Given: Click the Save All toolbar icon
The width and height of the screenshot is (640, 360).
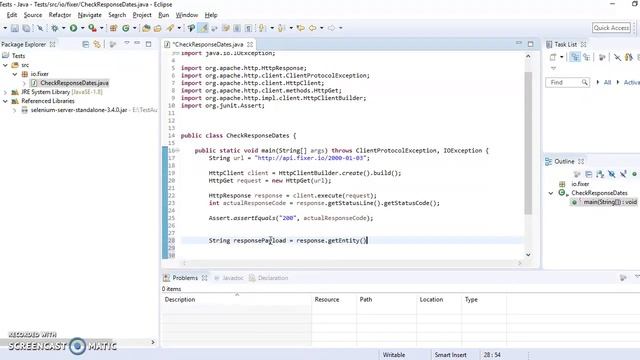Looking at the screenshot, I should (x=27, y=28).
